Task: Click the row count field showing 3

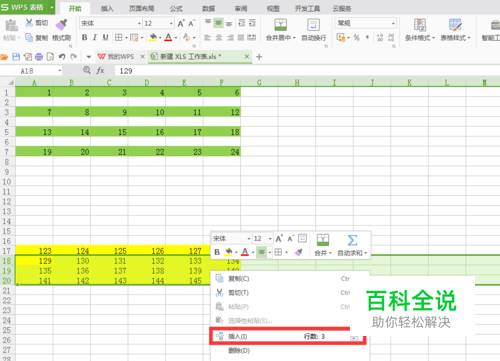Action: [x=334, y=337]
